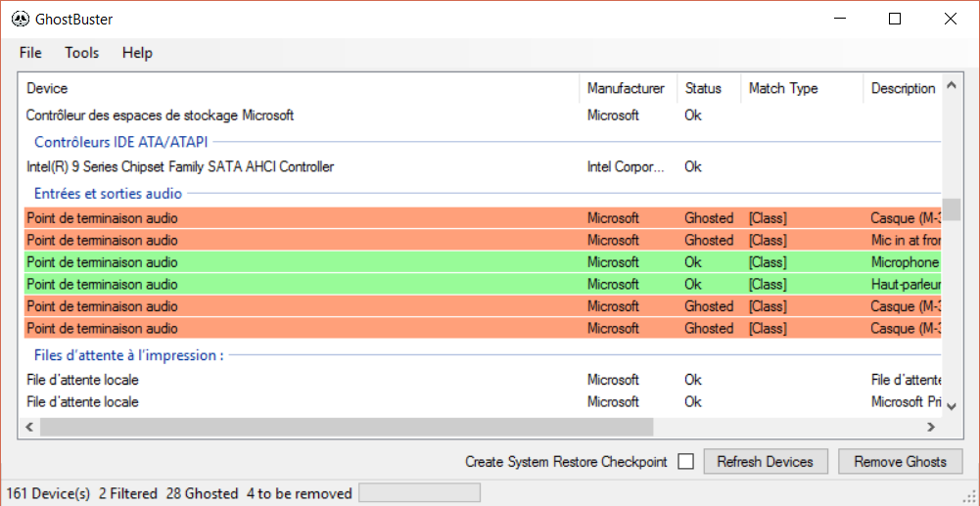Sort by the Manufacturer column header
This screenshot has height=506, width=980.
click(x=626, y=88)
